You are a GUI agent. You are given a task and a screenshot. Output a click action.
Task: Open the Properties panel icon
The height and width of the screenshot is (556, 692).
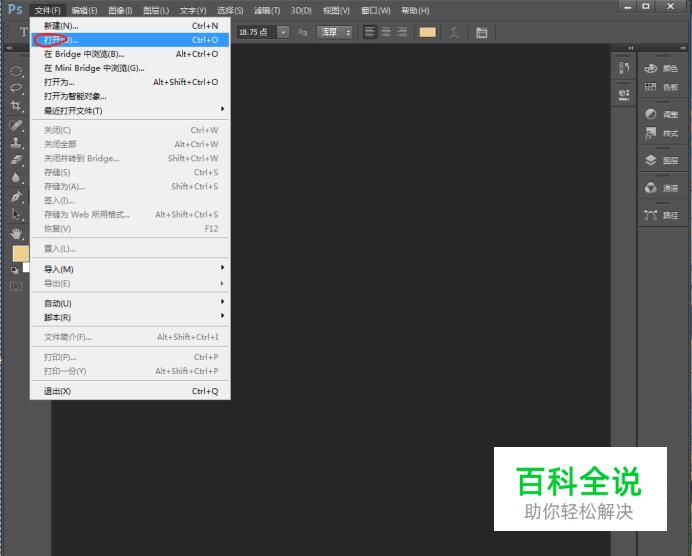tap(624, 95)
